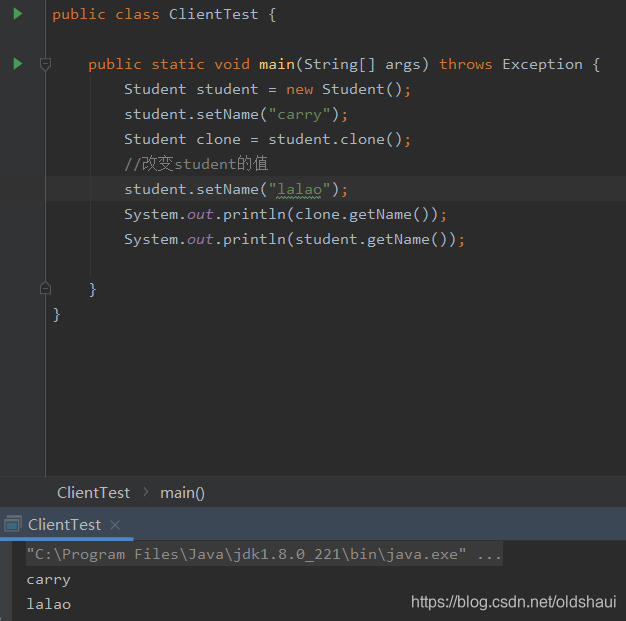
Task: Click the fold end marker at main's closing brace
Action: click(x=46, y=288)
